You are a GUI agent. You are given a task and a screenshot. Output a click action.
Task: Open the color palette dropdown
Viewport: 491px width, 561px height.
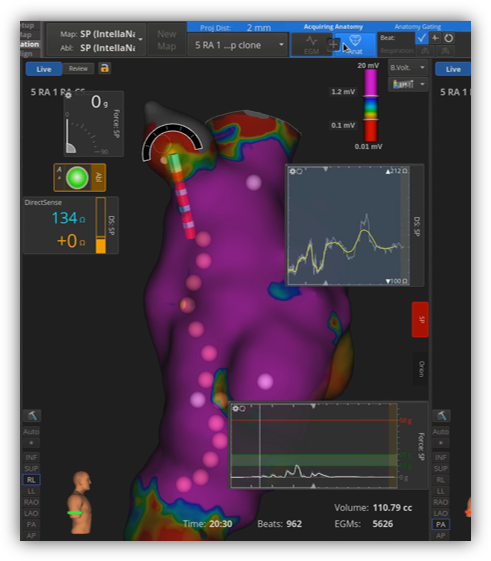click(x=408, y=84)
